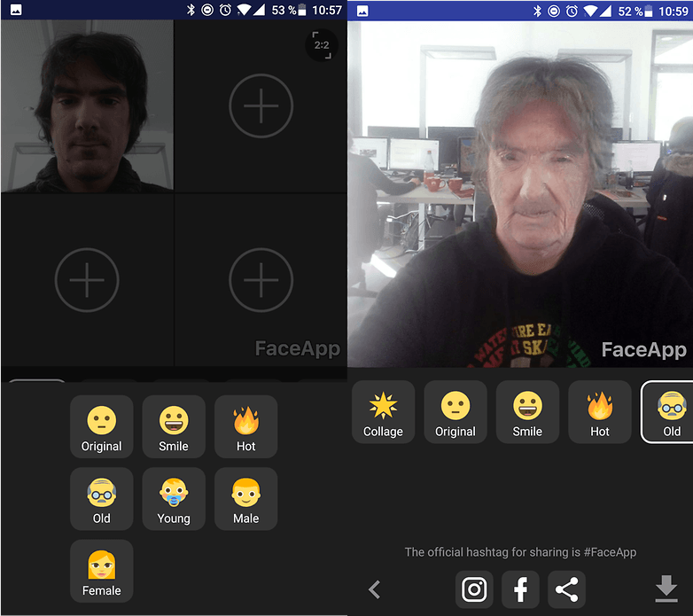Tap the image notification icon in right status bar

[362, 11]
